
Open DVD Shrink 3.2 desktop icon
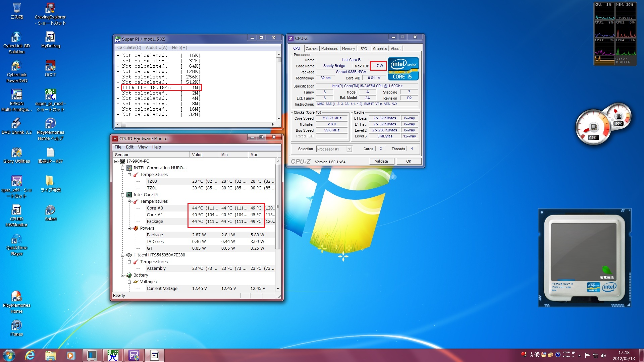pyautogui.click(x=16, y=124)
